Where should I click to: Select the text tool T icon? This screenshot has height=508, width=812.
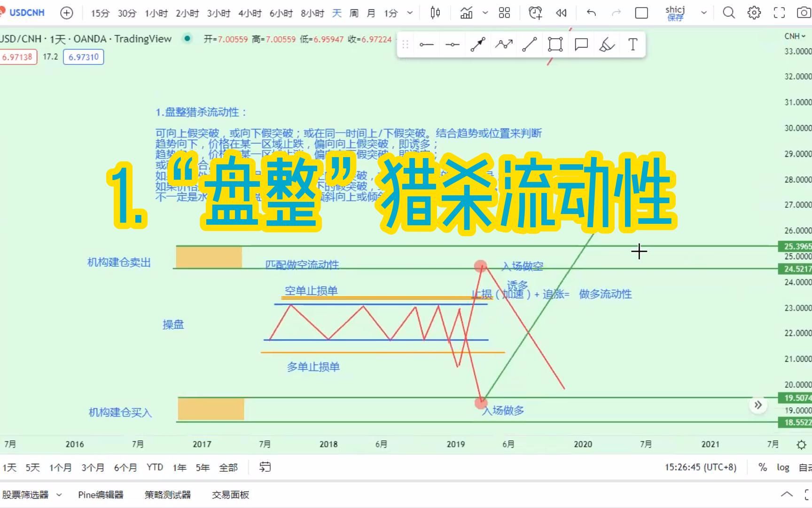(633, 45)
